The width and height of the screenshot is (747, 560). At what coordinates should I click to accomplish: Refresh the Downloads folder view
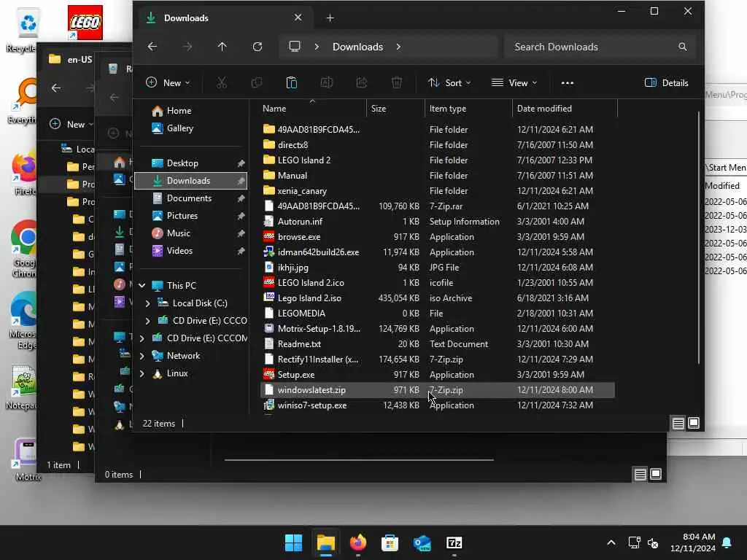pyautogui.click(x=258, y=47)
